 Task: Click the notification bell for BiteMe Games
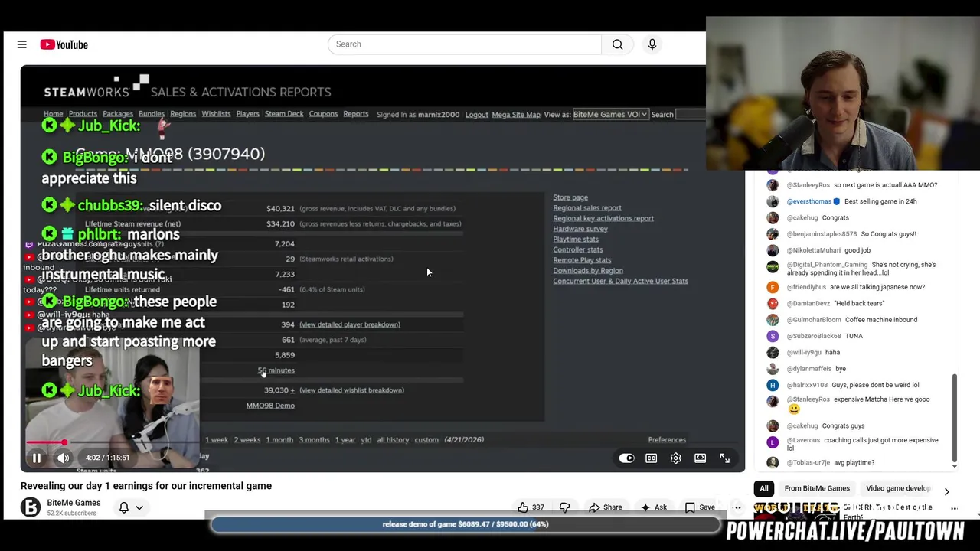124,507
